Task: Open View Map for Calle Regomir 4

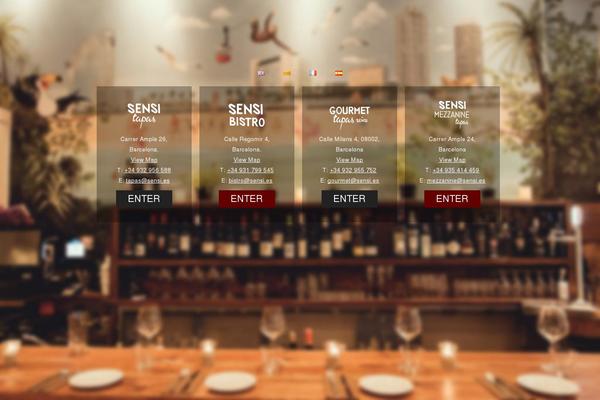Action: click(x=247, y=160)
